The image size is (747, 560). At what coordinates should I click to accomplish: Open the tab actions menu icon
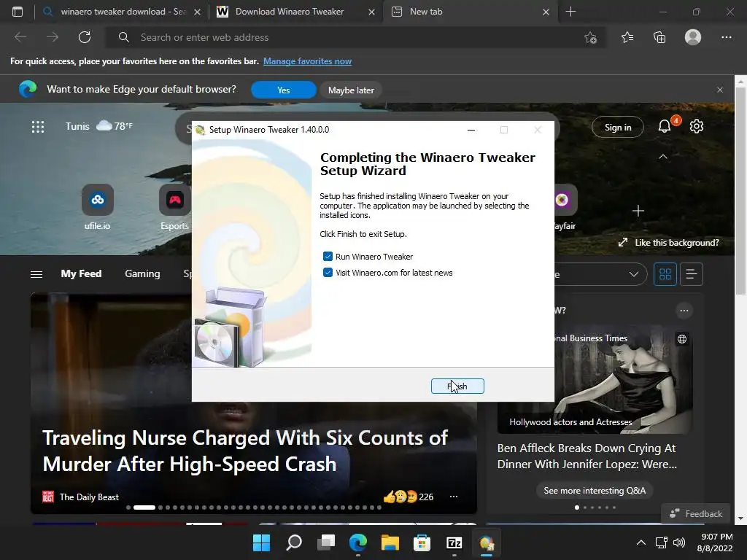(18, 12)
